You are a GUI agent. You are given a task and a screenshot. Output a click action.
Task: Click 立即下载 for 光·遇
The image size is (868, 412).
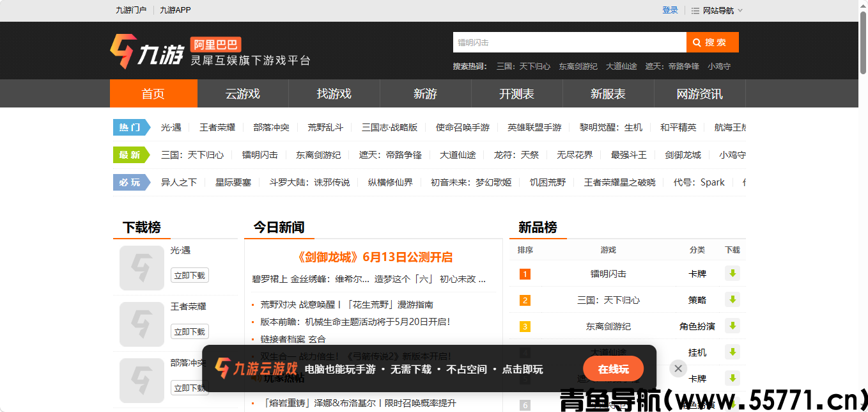click(x=190, y=275)
